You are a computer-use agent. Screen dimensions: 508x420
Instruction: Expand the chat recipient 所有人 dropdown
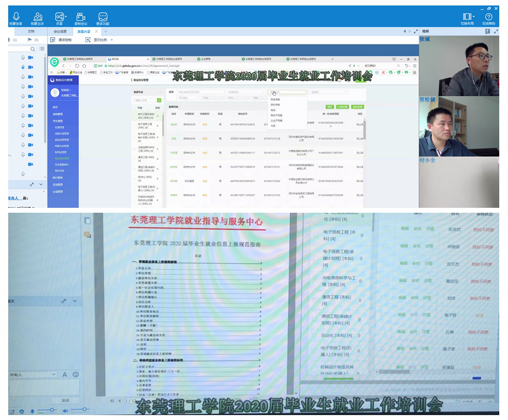click(x=55, y=375)
